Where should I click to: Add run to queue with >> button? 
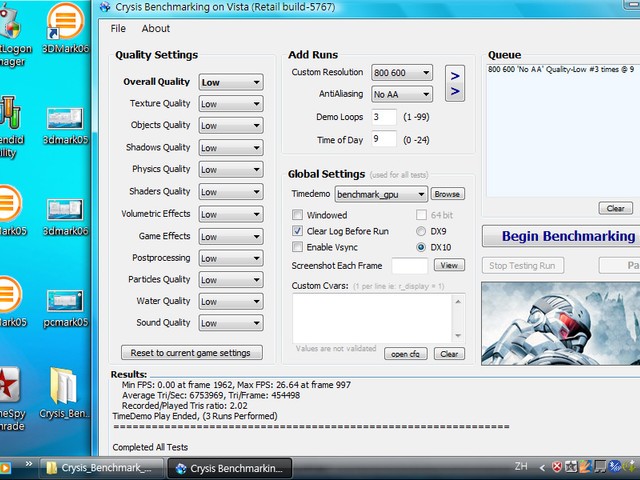tap(455, 84)
